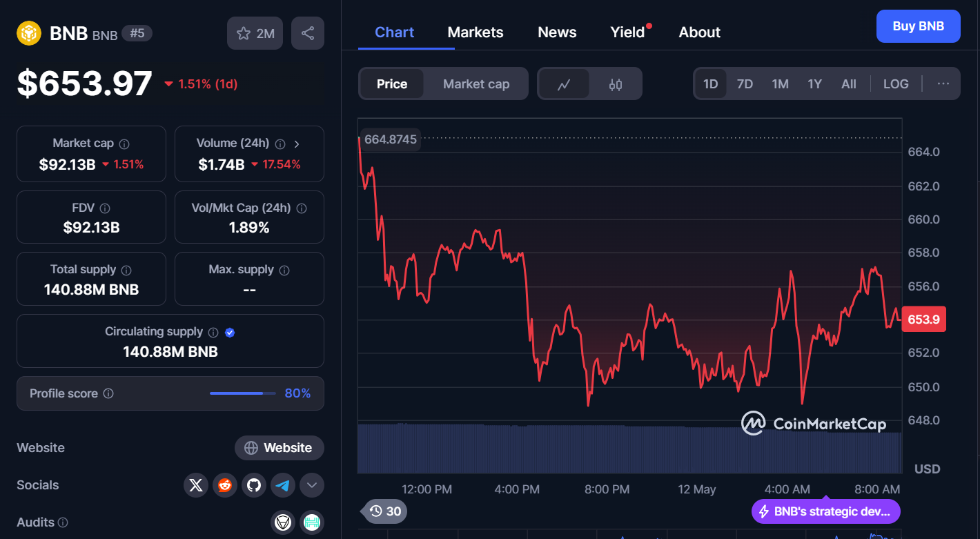Open the X (Twitter) social link
Screen dimensions: 980x539
click(x=196, y=485)
